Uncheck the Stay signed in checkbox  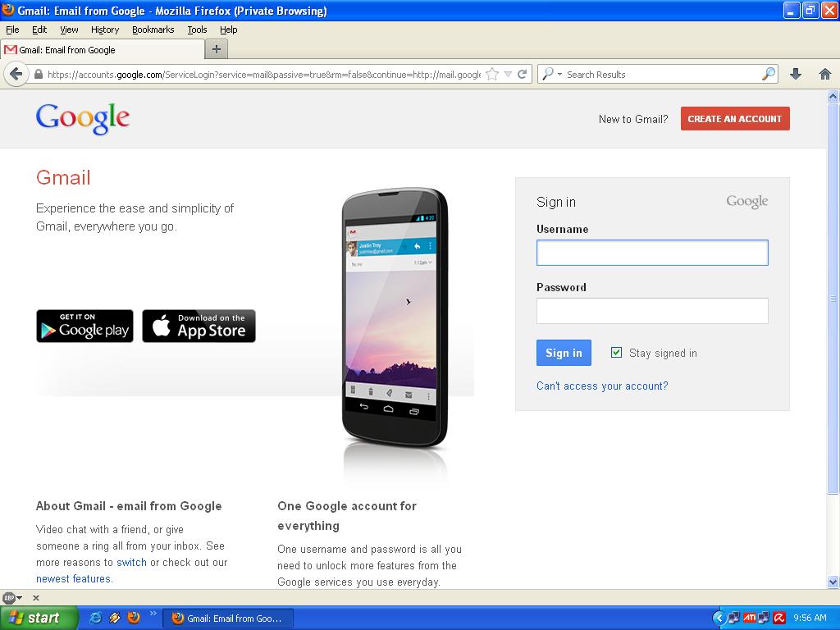click(616, 353)
